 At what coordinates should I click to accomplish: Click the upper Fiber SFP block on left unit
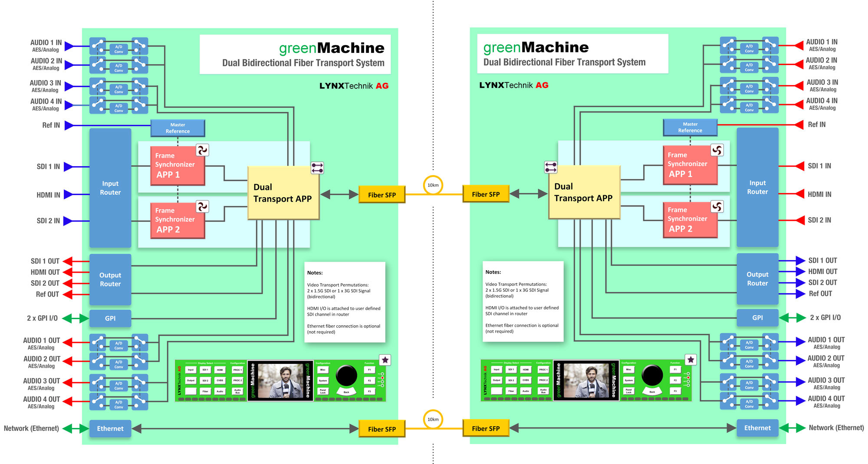381,195
